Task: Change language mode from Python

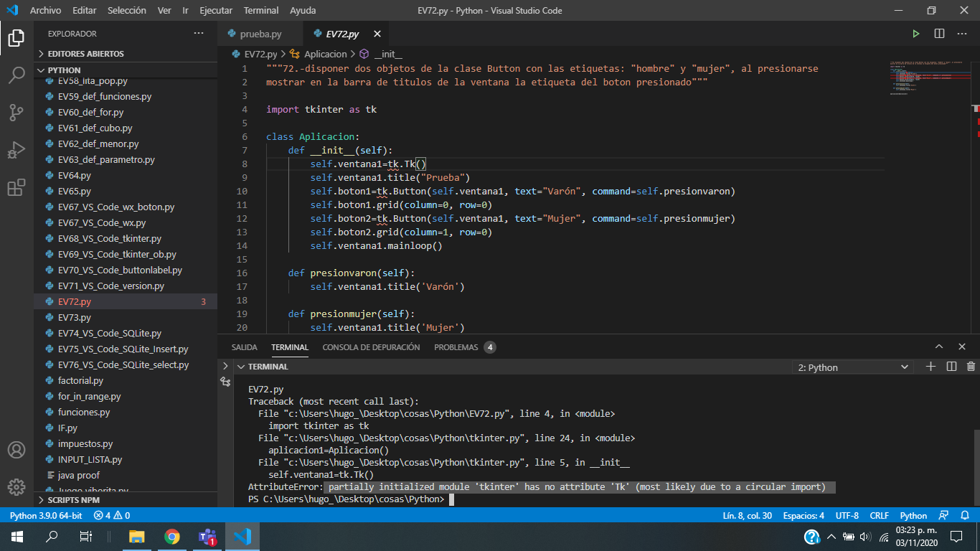Action: [913, 515]
